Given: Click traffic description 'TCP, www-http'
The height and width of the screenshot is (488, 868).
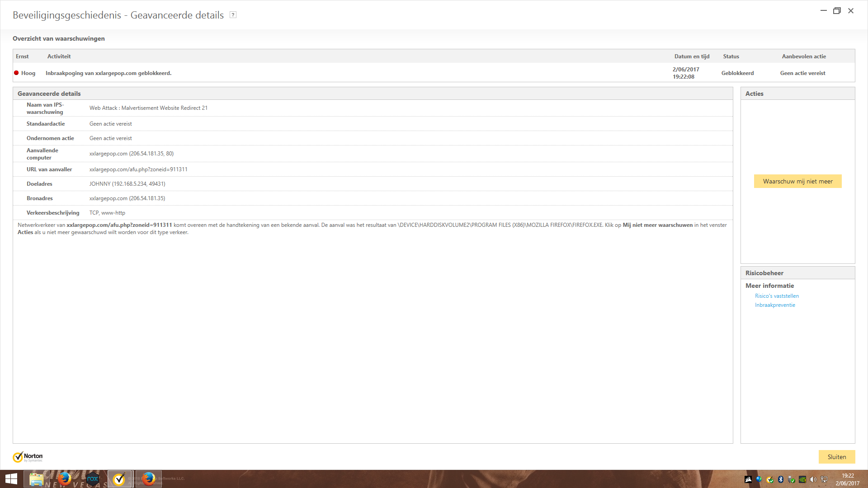Looking at the screenshot, I should click(107, 213).
